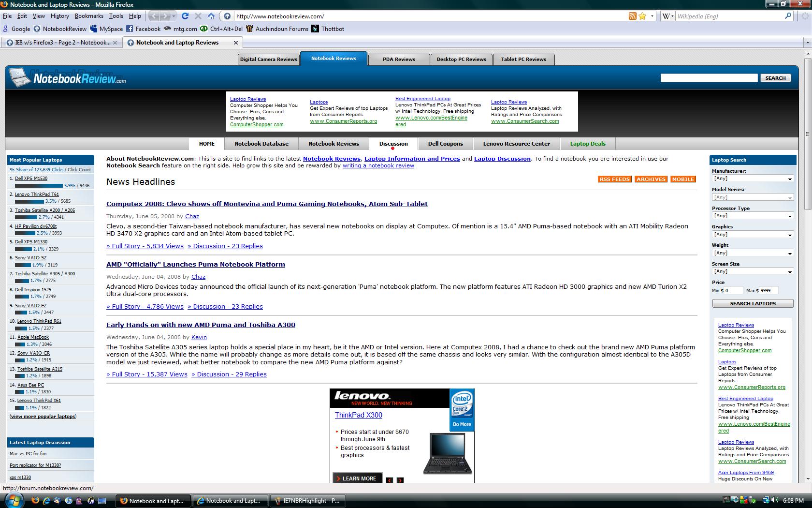Viewport: 812px width, 508px height.
Task: Open the PDA Reviews site tab
Action: [x=399, y=59]
